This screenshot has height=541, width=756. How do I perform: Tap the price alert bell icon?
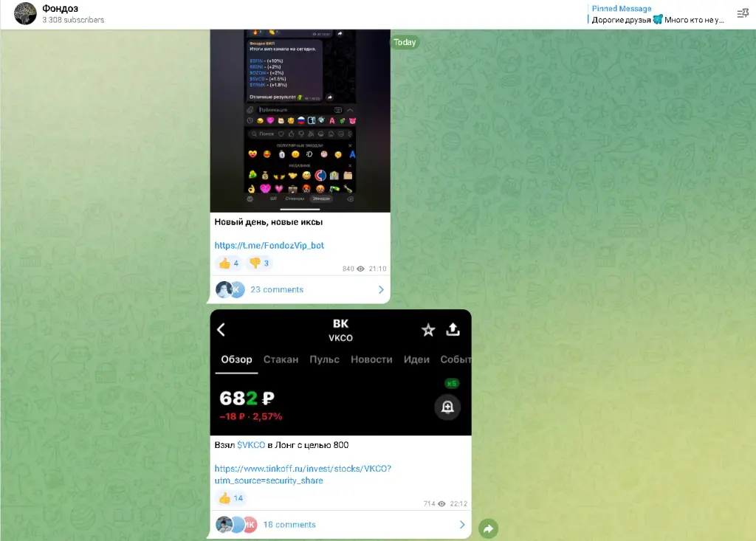tap(447, 407)
